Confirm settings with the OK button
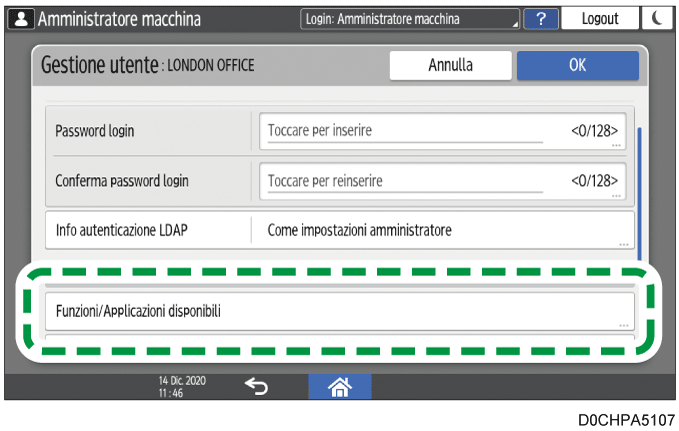Viewport: 679px width, 431px height. pyautogui.click(x=577, y=65)
